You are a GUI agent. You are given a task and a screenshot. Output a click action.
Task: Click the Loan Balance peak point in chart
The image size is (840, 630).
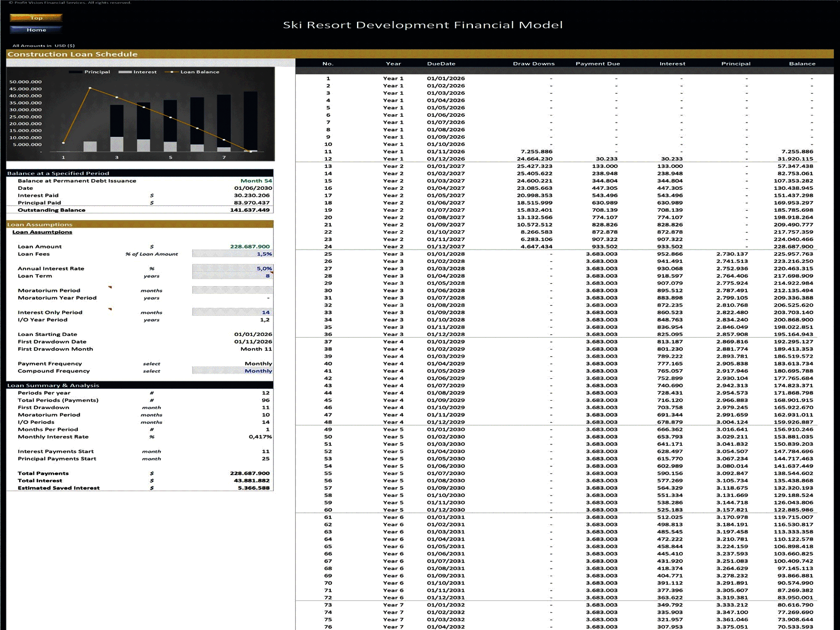point(90,88)
